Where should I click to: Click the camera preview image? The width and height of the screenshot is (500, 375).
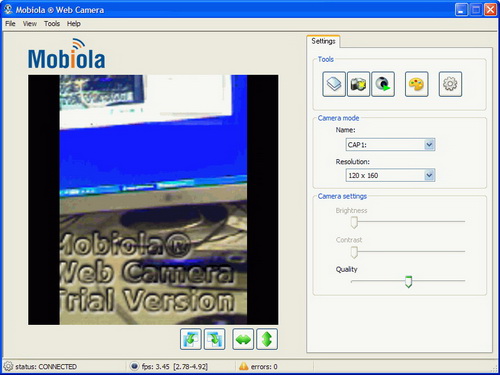[153, 200]
